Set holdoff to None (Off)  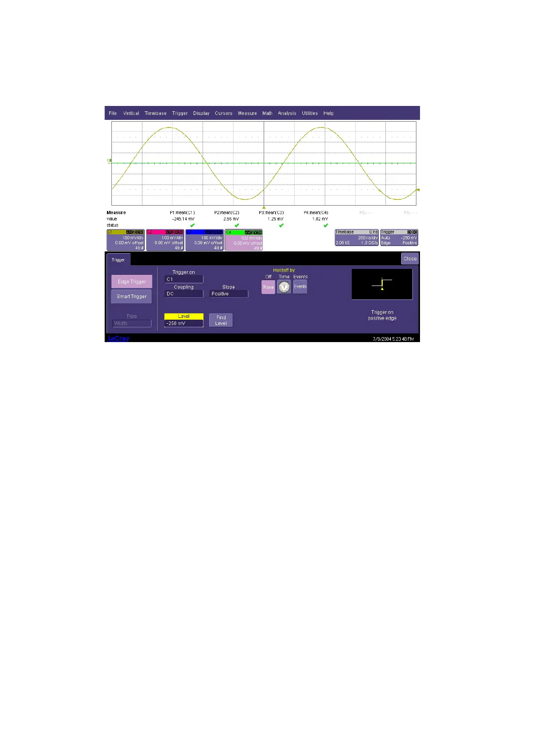click(x=268, y=287)
